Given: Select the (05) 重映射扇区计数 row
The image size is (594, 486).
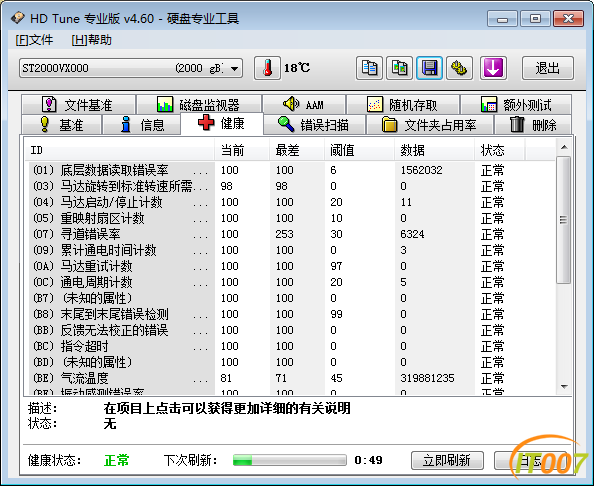Looking at the screenshot, I should tap(292, 218).
